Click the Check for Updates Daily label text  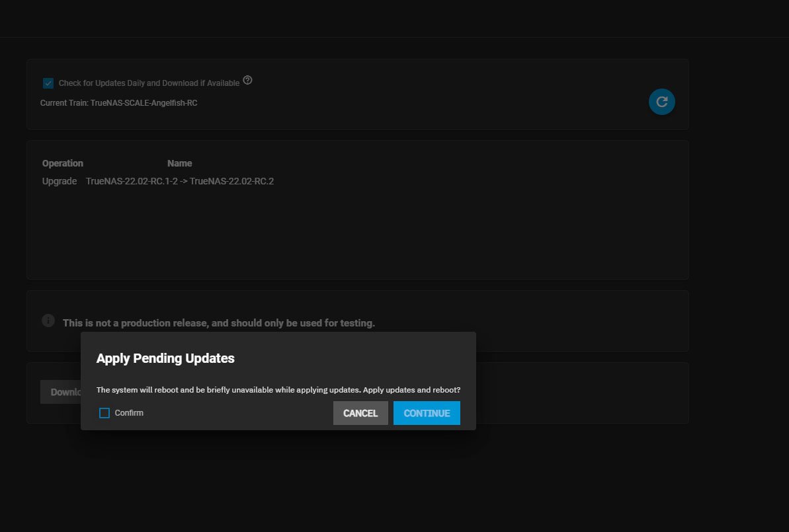(149, 83)
